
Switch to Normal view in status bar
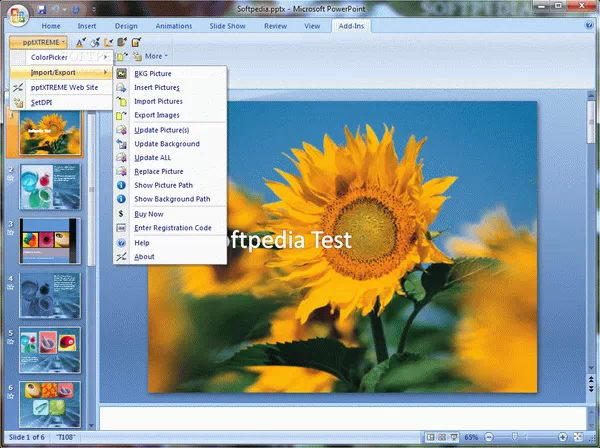pos(430,437)
